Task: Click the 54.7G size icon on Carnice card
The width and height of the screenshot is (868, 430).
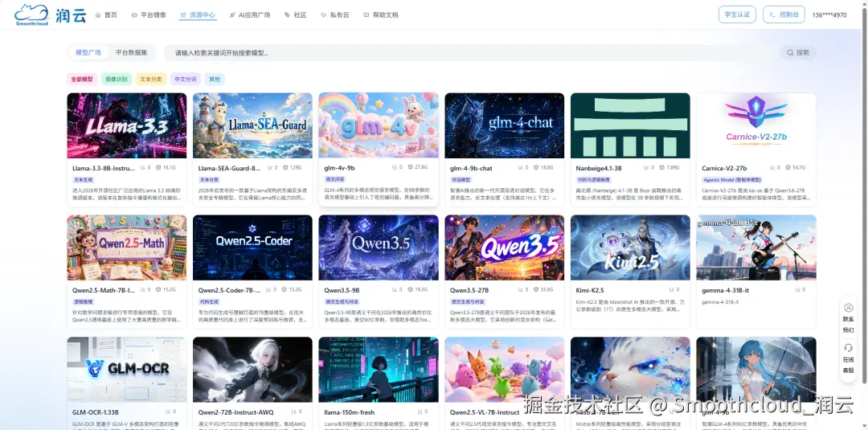Action: (x=788, y=168)
